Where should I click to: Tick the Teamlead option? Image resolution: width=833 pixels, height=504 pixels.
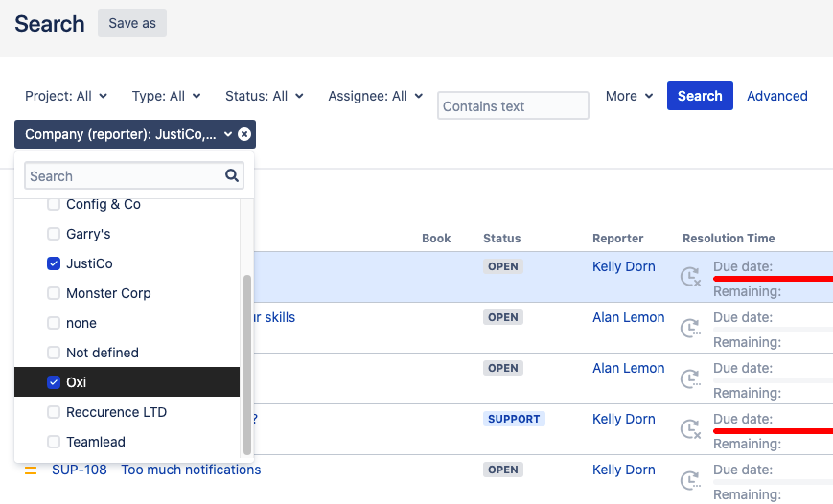click(54, 443)
